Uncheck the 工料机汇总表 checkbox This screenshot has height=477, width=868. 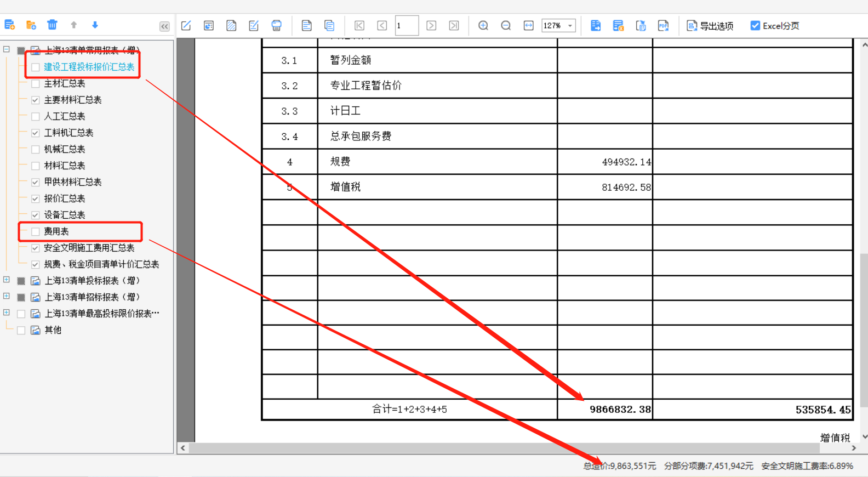[x=36, y=133]
